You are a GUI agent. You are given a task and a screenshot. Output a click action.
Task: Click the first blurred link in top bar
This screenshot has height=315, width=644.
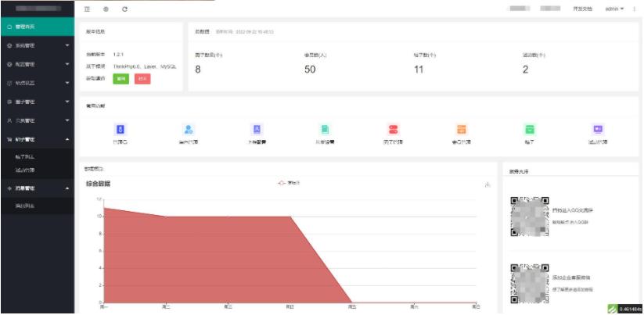520,9
